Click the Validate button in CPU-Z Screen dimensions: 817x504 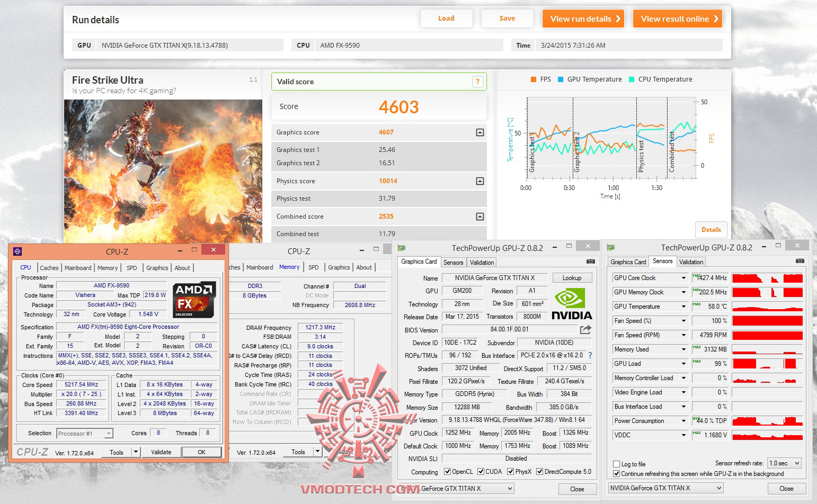(161, 452)
